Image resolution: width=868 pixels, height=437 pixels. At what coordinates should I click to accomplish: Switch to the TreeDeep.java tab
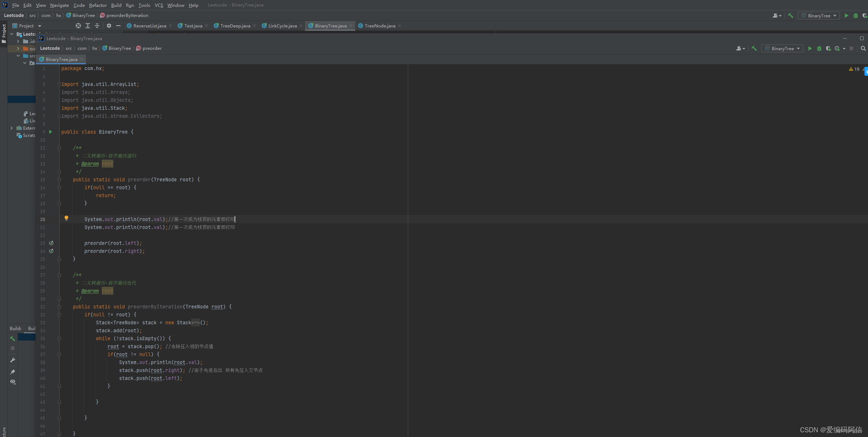point(235,26)
